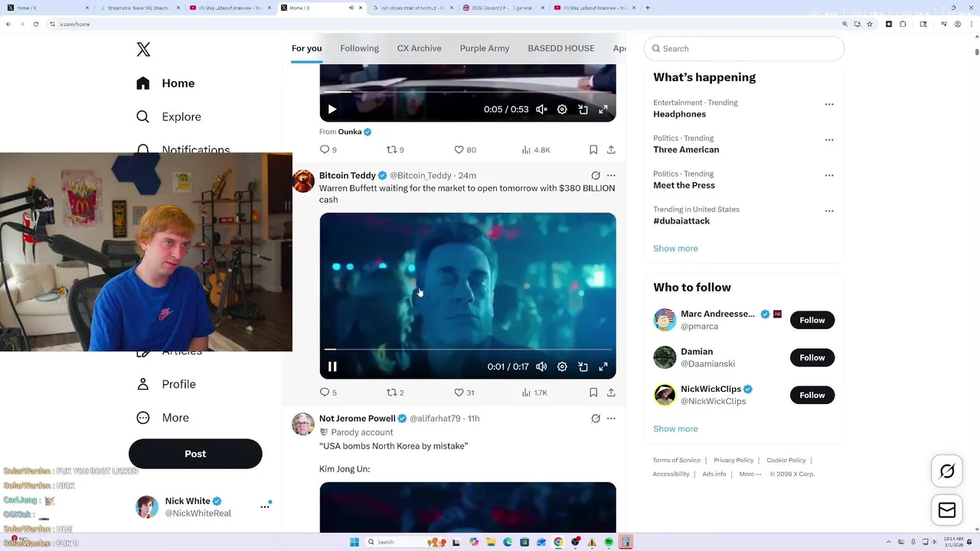The height and width of the screenshot is (551, 980).
Task: Bookmark the Ounka video post
Action: click(x=593, y=150)
